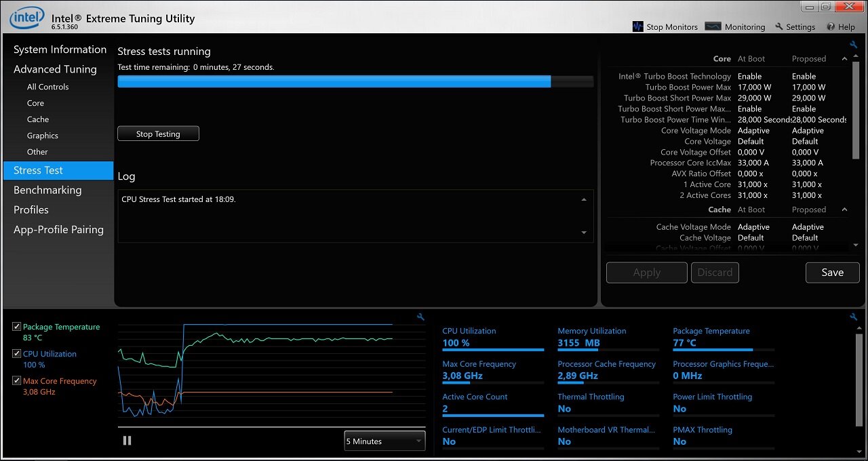
Task: Select Graphics under Advanced Tuning
Action: pos(43,136)
